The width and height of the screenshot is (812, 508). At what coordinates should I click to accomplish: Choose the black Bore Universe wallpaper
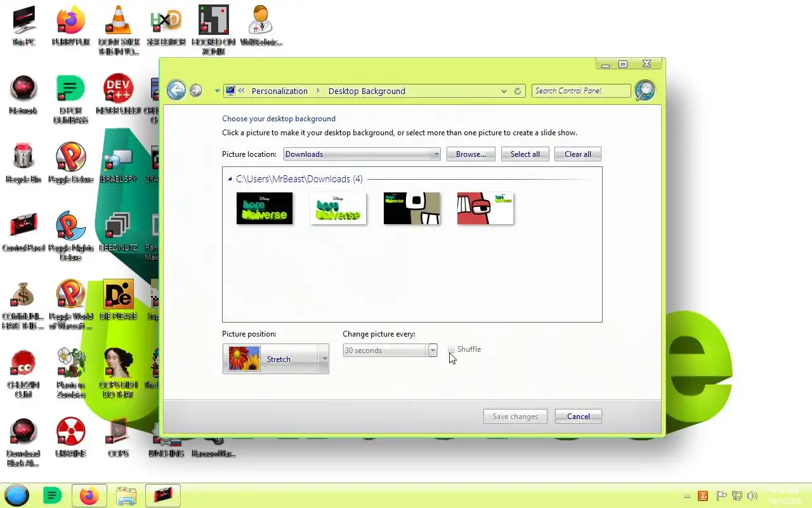[265, 208]
